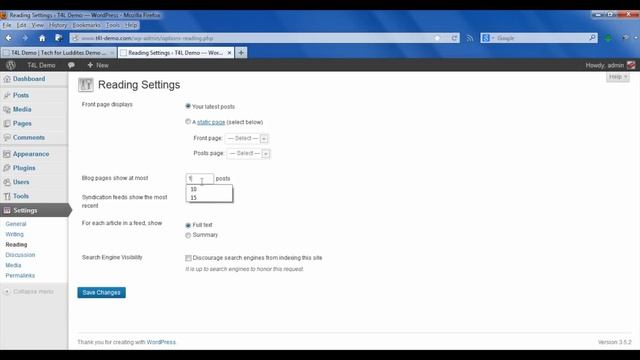Click the search magnifier in Google box
The height and width of the screenshot is (360, 640).
pos(592,38)
